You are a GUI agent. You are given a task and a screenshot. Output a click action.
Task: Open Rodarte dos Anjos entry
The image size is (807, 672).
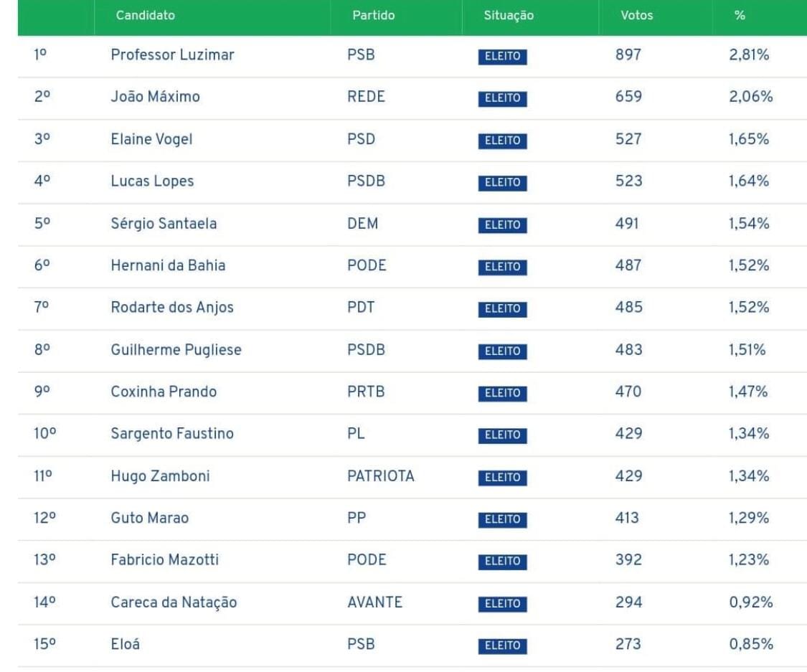pos(172,307)
